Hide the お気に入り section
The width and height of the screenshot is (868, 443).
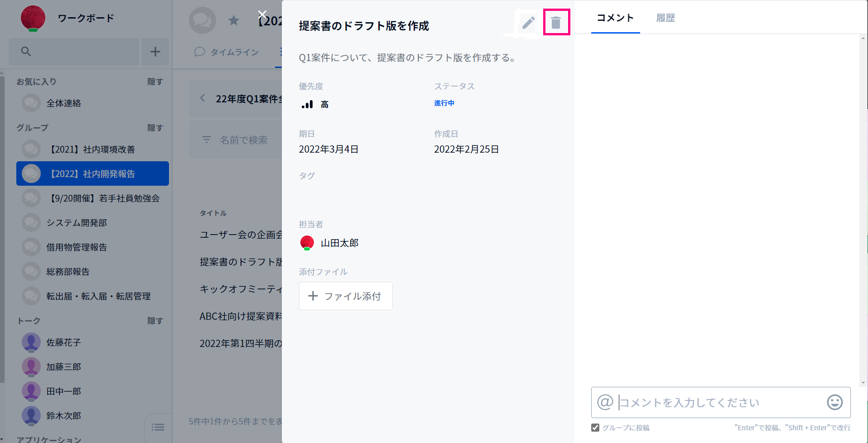click(x=155, y=82)
